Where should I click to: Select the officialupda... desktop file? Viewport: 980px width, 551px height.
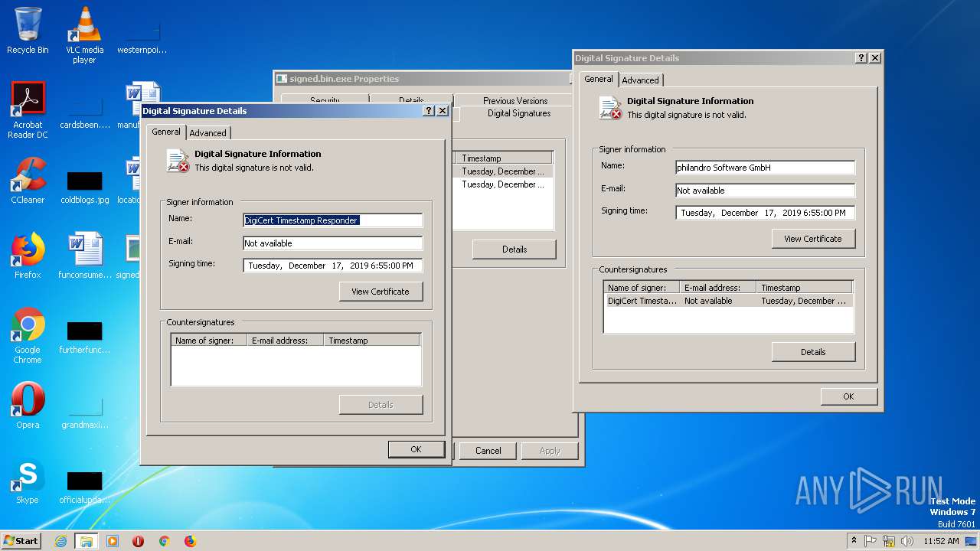click(x=84, y=485)
